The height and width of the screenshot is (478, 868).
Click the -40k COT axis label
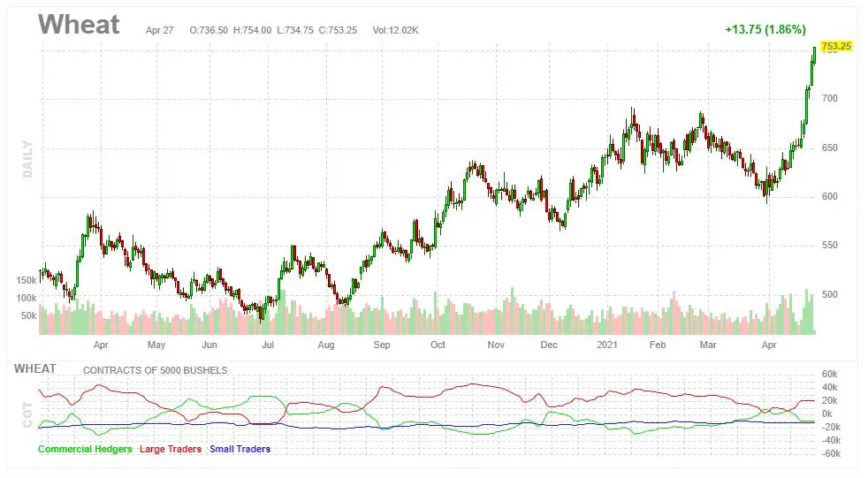pos(830,441)
